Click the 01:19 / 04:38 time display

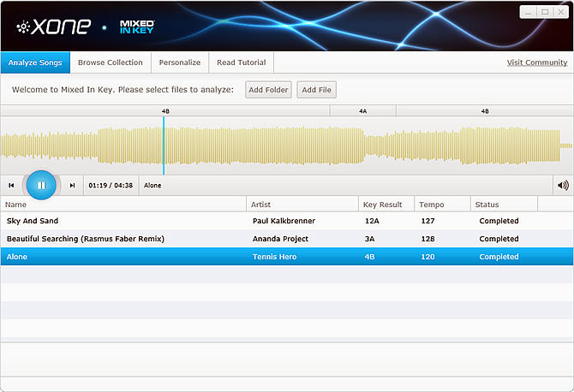111,186
